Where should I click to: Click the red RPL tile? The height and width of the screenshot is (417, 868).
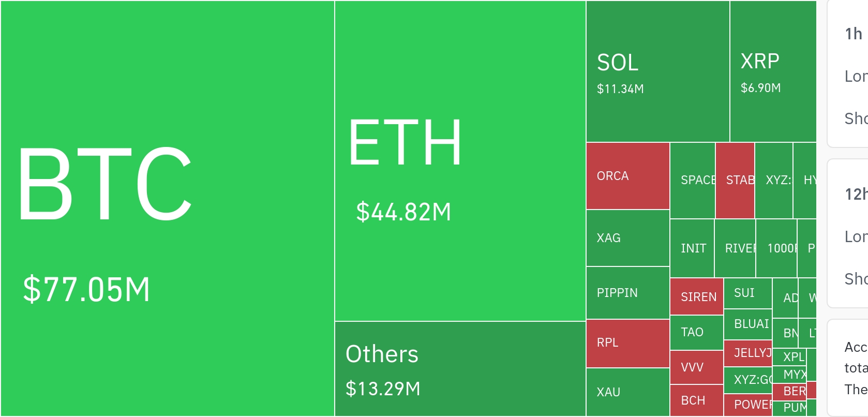(628, 343)
